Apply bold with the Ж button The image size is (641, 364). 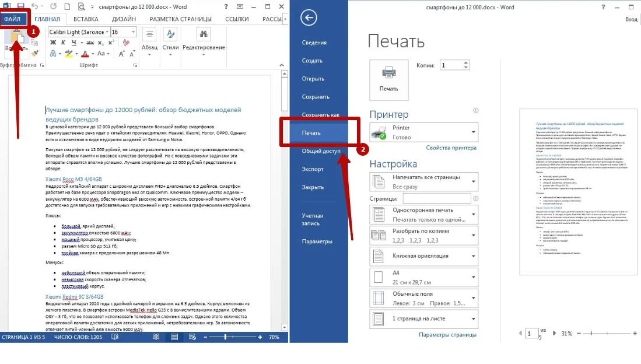click(52, 43)
